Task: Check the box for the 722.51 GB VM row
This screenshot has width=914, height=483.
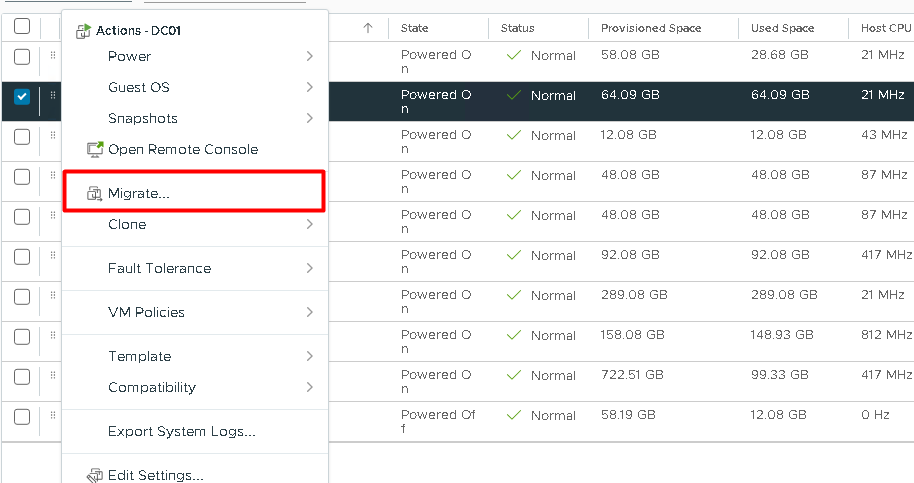Action: (22, 376)
